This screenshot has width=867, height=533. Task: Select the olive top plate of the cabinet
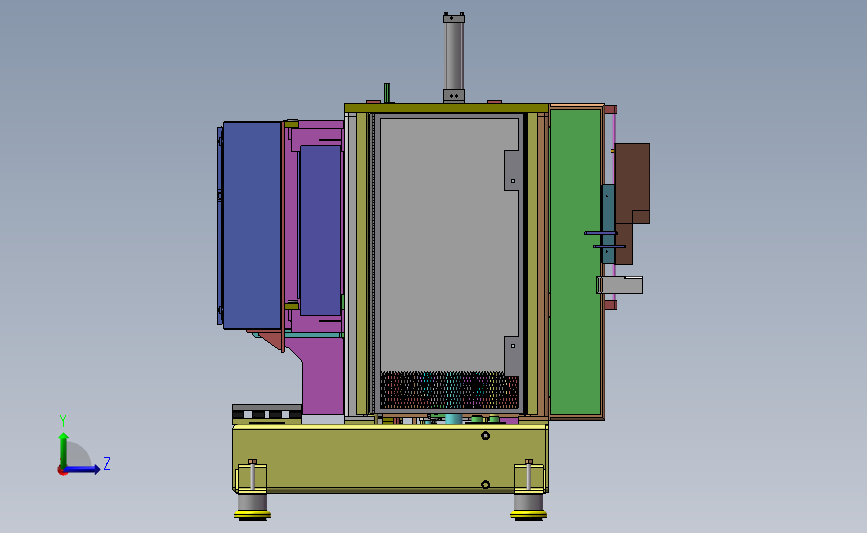[446, 108]
